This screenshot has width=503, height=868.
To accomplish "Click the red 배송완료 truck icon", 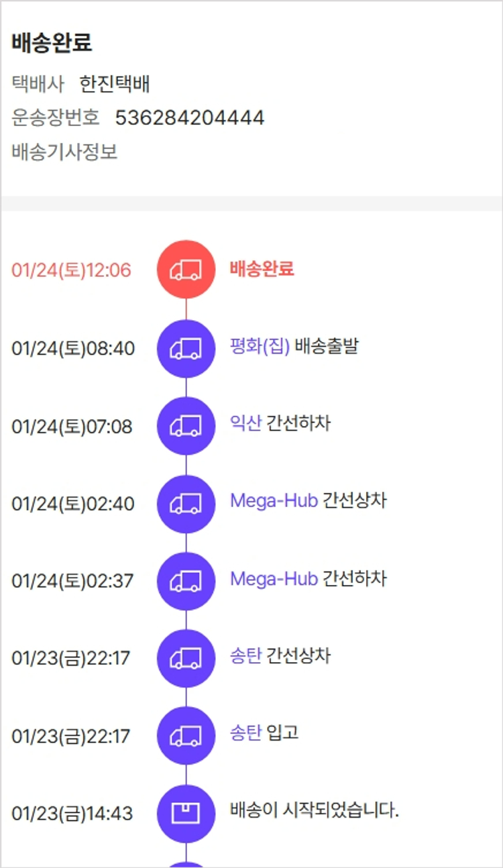I will tap(186, 270).
